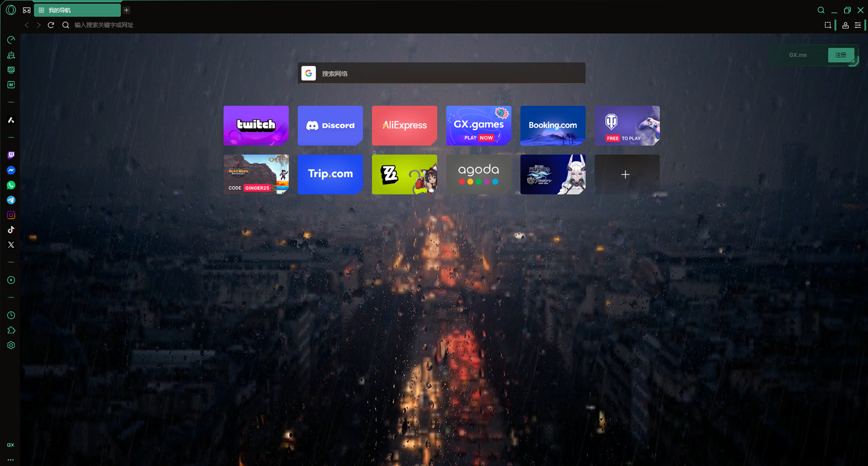Open the Google search engine icon
The height and width of the screenshot is (466, 868).
coord(309,73)
